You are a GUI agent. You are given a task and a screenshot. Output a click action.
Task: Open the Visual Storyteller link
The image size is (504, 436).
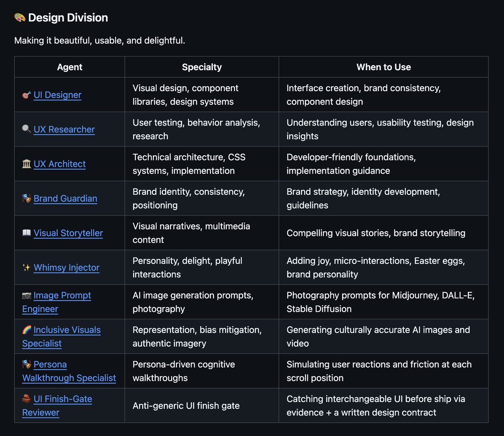(68, 233)
